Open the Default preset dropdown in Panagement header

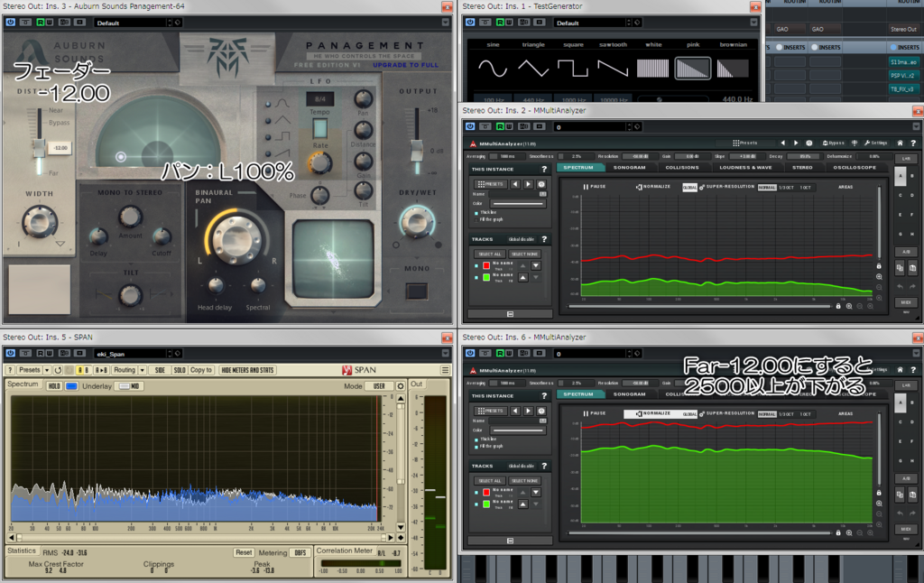point(169,23)
